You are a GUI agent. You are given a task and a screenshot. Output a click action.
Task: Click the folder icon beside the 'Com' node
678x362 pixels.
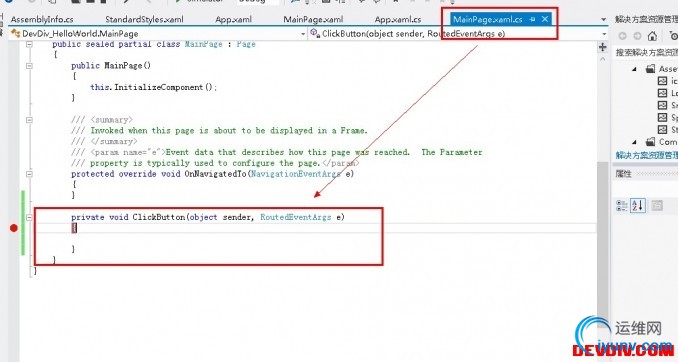pyautogui.click(x=650, y=142)
